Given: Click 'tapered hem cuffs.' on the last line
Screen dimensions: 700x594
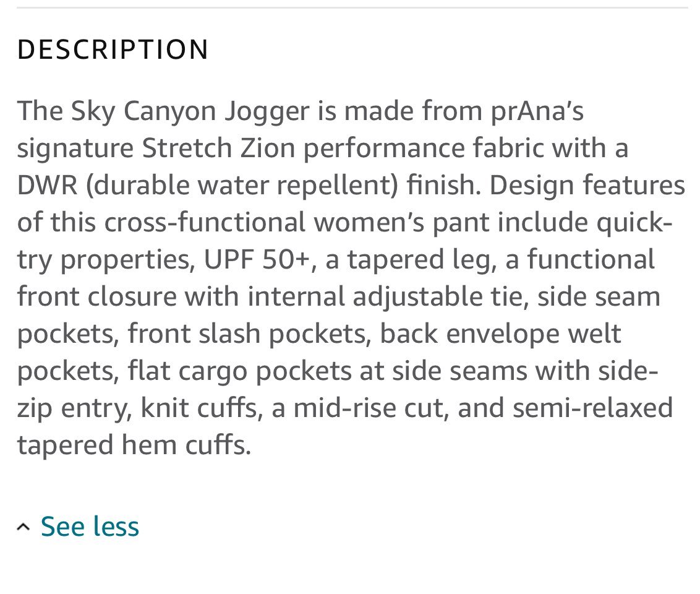Looking at the screenshot, I should coord(134,445).
